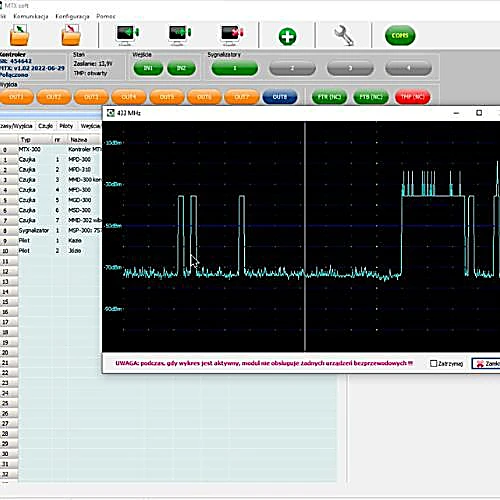This screenshot has height=500, width=500.
Task: Click the Zamknij button in chart window
Action: (x=486, y=363)
